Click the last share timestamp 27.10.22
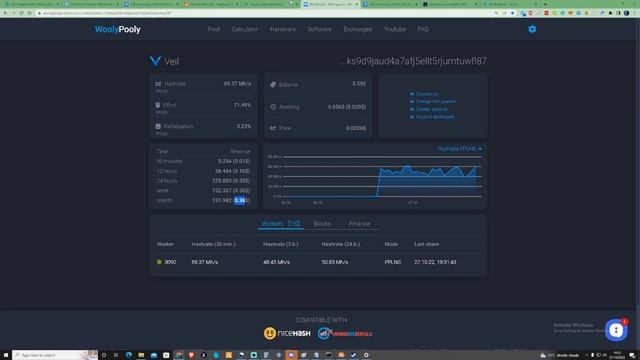The width and height of the screenshot is (640, 360). coord(435,262)
